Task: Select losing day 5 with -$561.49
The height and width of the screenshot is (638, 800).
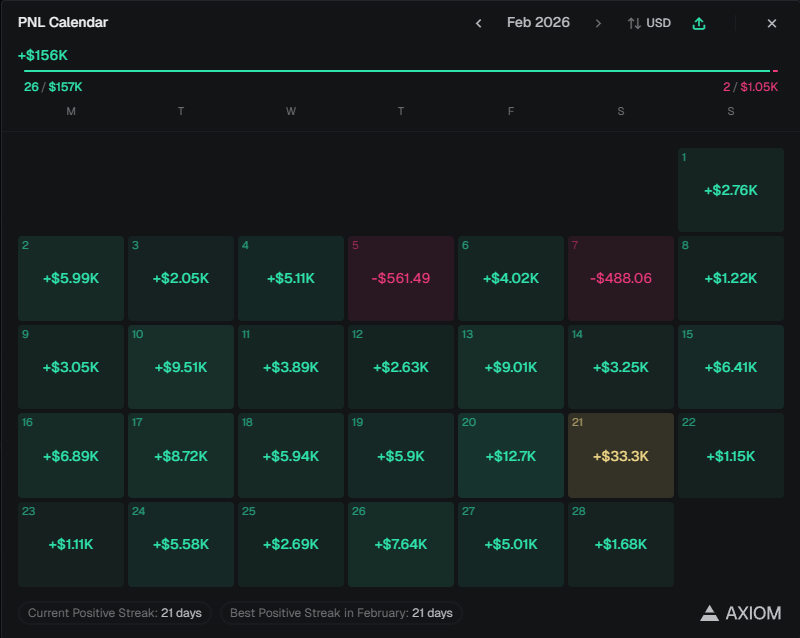Action: [401, 278]
